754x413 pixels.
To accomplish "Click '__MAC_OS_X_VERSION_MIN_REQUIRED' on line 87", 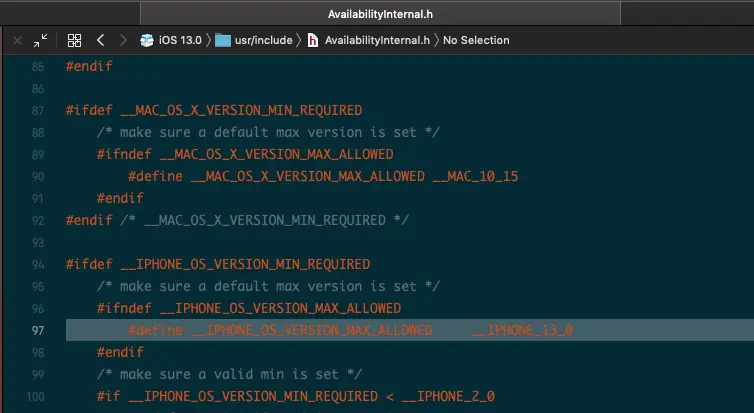I will [241, 111].
